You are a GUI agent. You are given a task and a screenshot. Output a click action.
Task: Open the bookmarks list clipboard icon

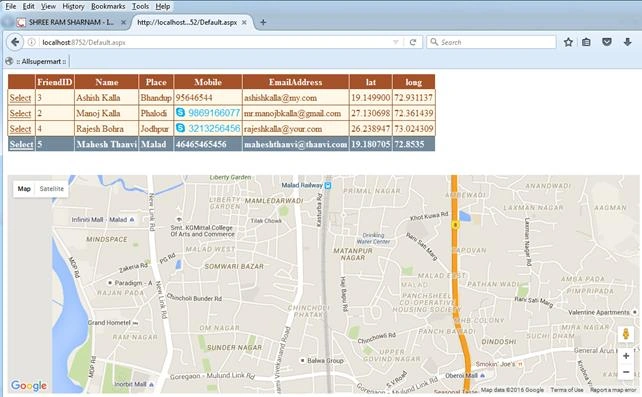586,42
